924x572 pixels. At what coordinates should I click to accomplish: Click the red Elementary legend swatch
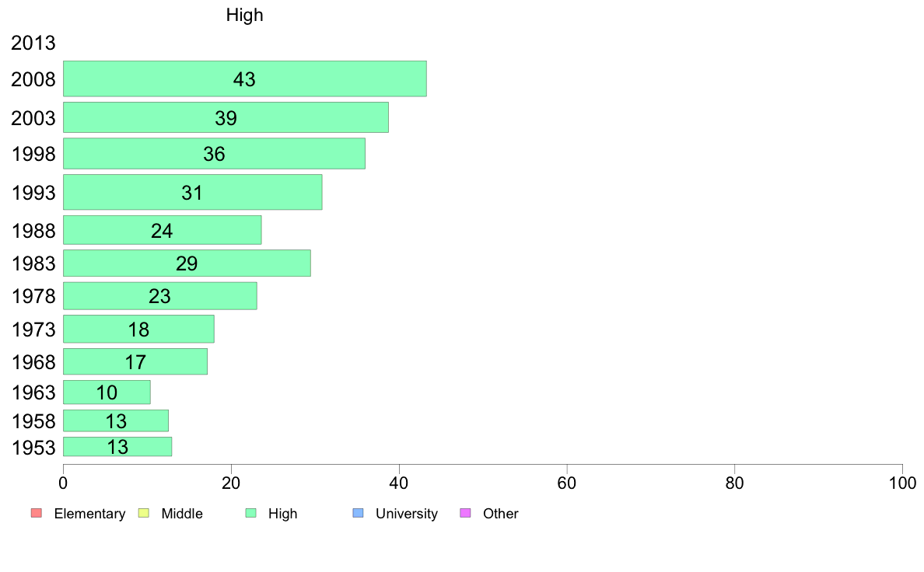37,513
